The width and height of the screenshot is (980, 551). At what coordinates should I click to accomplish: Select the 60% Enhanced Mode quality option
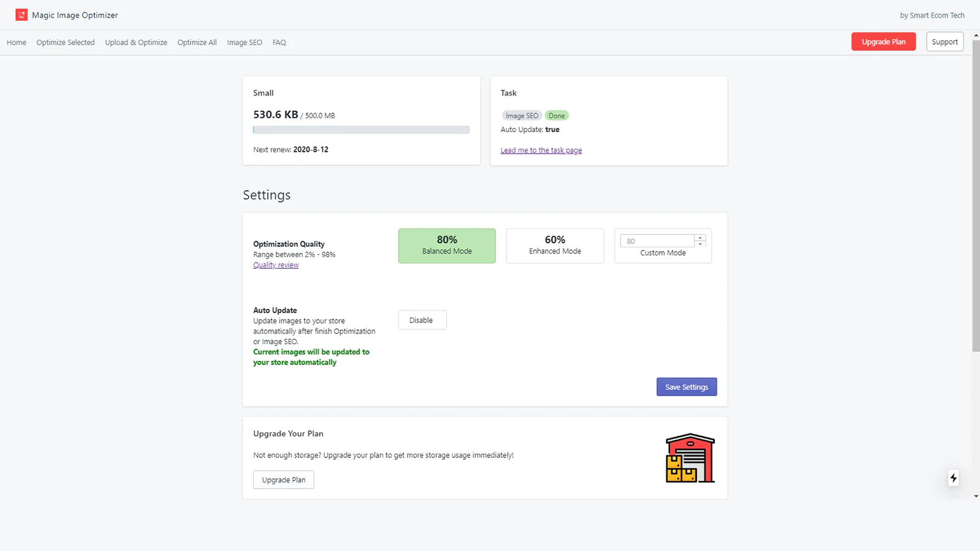coord(554,246)
